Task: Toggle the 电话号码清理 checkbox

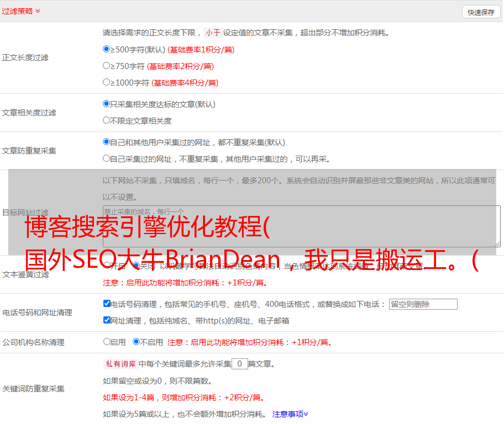Action: pos(107,304)
